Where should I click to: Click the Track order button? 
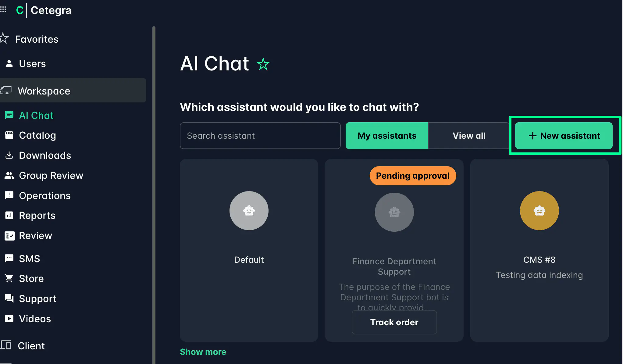coord(394,322)
